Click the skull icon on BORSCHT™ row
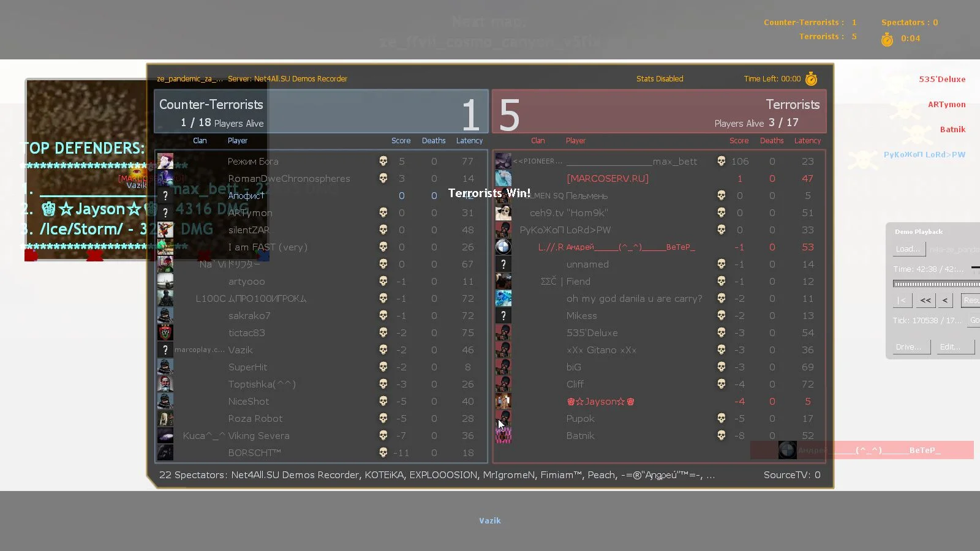Screen dimensions: 980x551 pyautogui.click(x=383, y=453)
